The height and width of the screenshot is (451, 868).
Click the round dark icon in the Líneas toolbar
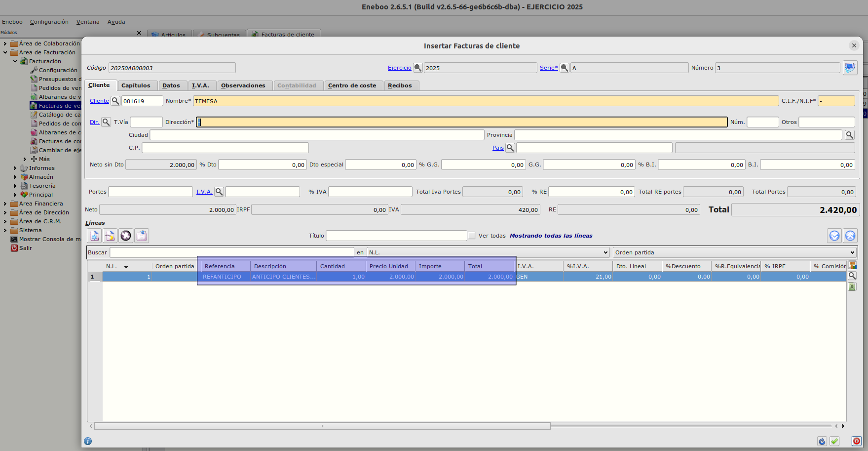(126, 236)
